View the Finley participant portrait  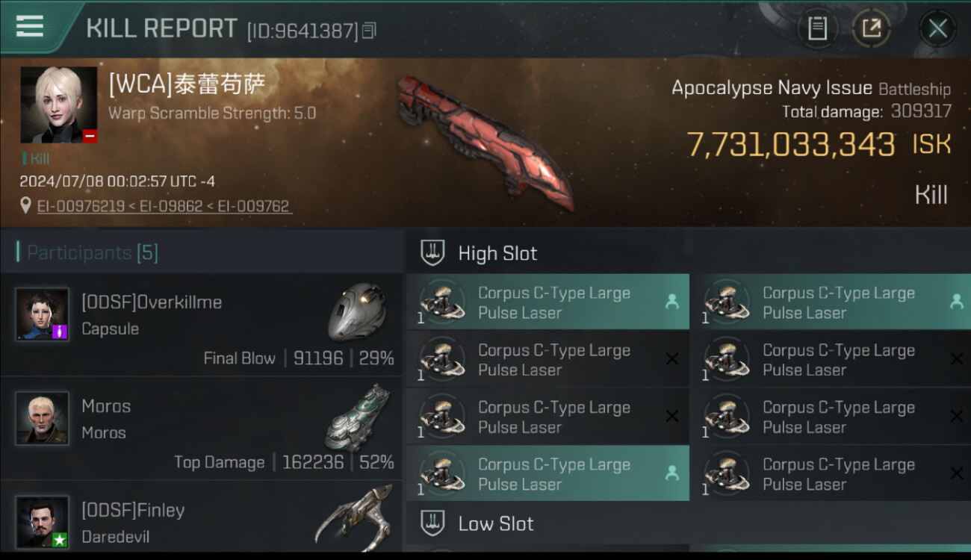click(43, 522)
